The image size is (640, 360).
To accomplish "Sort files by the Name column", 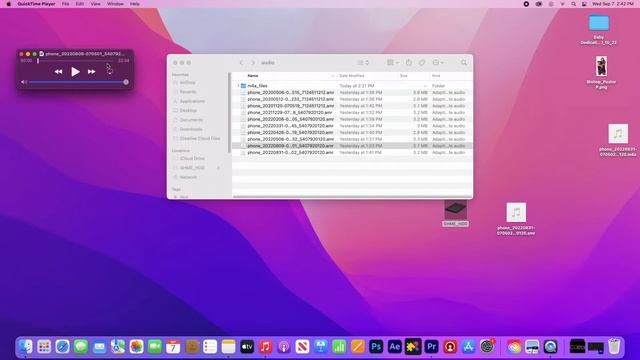I will pos(253,76).
